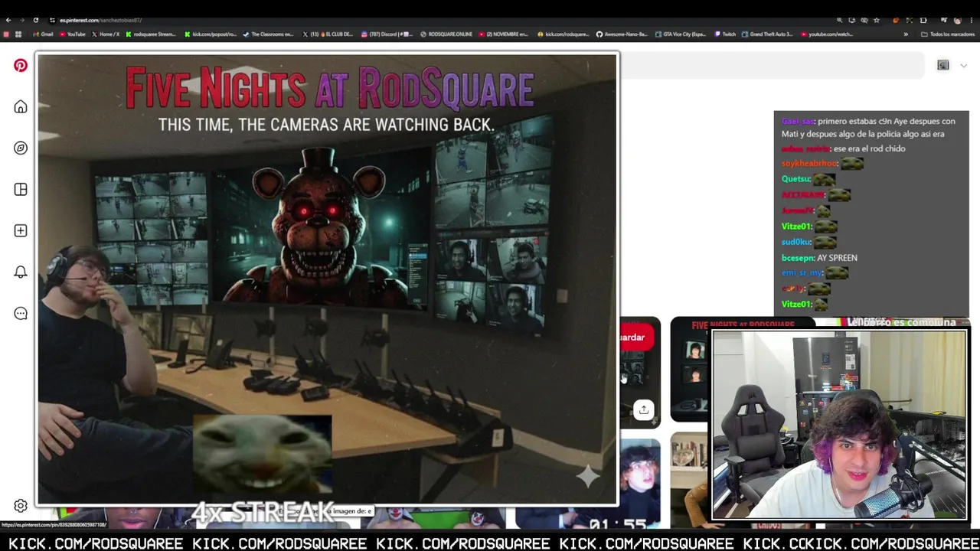Open the bookmarks bar apps grid icon

[x=18, y=34]
